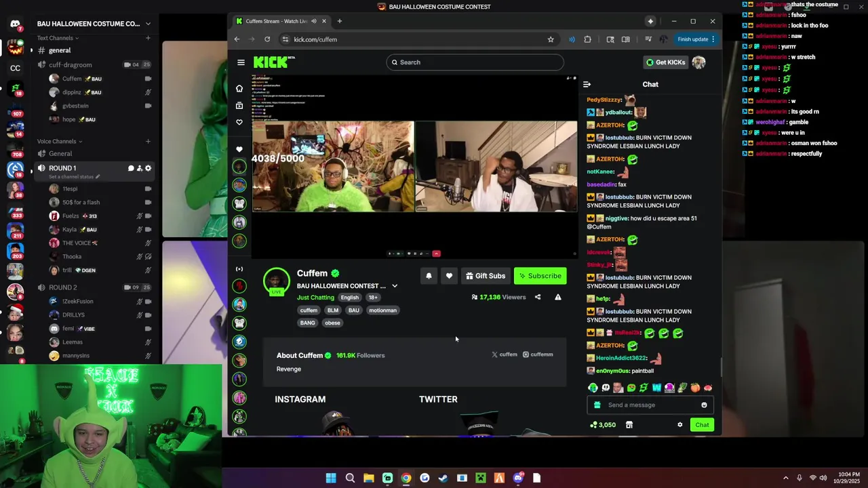Image resolution: width=868 pixels, height=488 pixels.
Task: Toggle Chrome reading mode icon
Action: 625,39
